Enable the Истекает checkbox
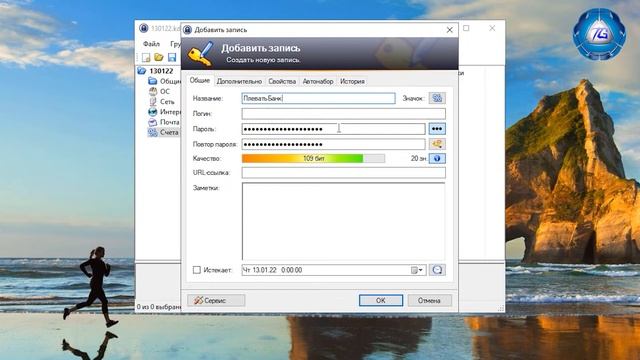Image resolution: width=640 pixels, height=360 pixels. point(197,270)
